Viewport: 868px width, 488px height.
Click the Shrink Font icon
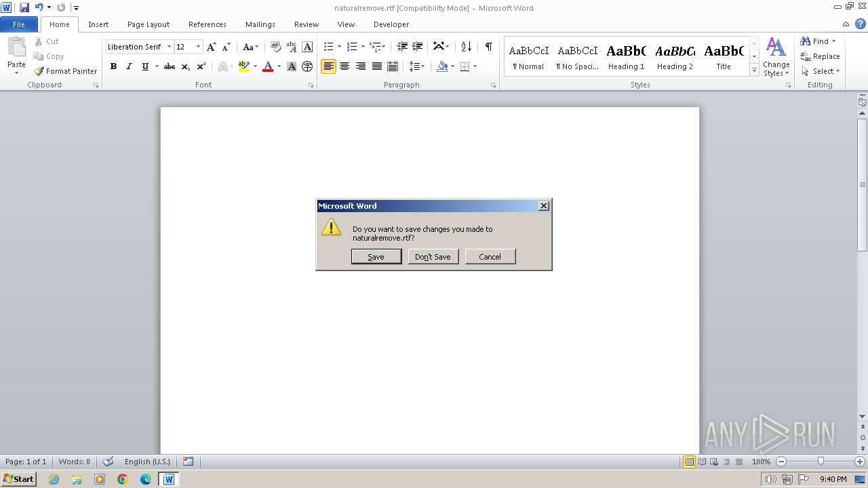(226, 47)
